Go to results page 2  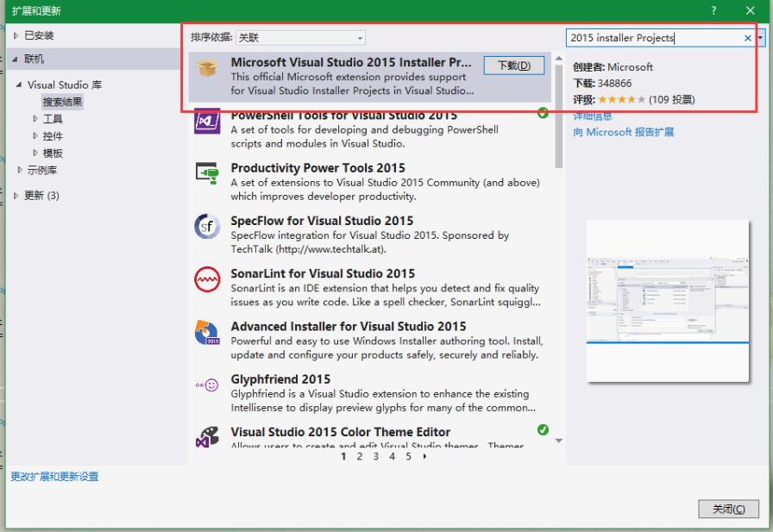click(x=360, y=456)
